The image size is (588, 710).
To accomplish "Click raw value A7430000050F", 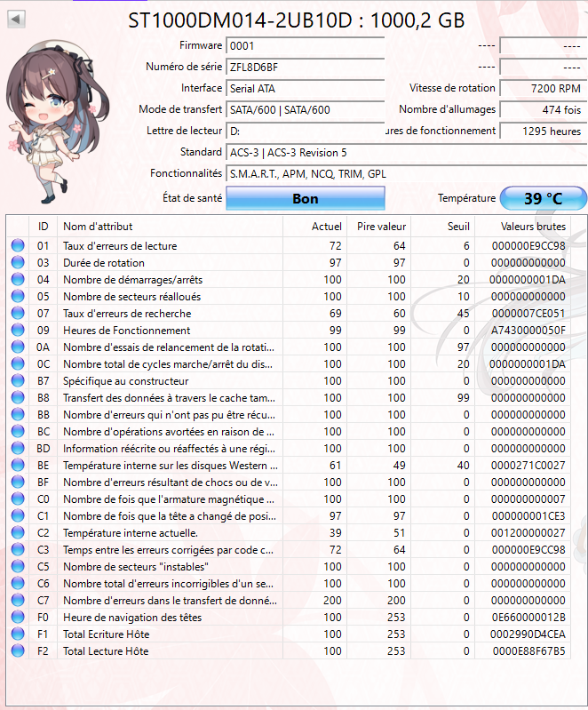I will coord(528,330).
